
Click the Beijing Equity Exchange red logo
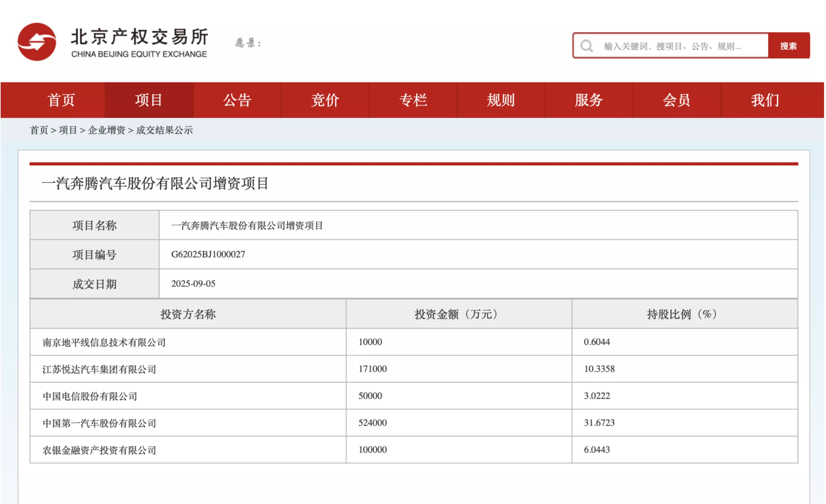click(37, 42)
